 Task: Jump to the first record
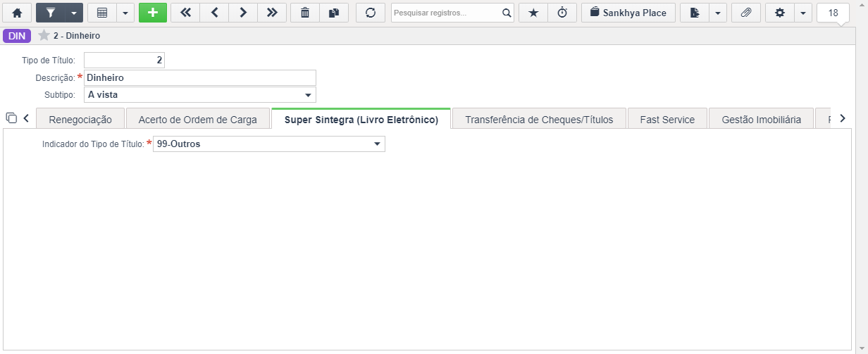(x=185, y=13)
